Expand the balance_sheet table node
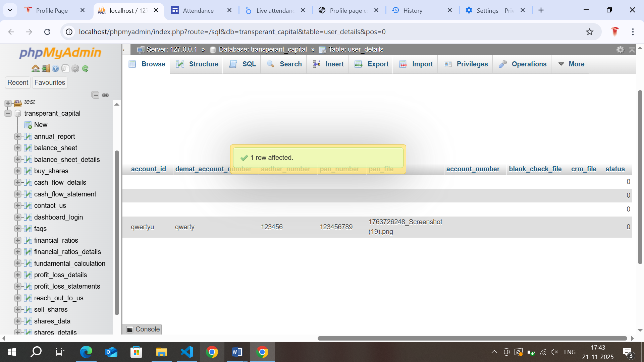This screenshot has width=644, height=362. [17, 148]
